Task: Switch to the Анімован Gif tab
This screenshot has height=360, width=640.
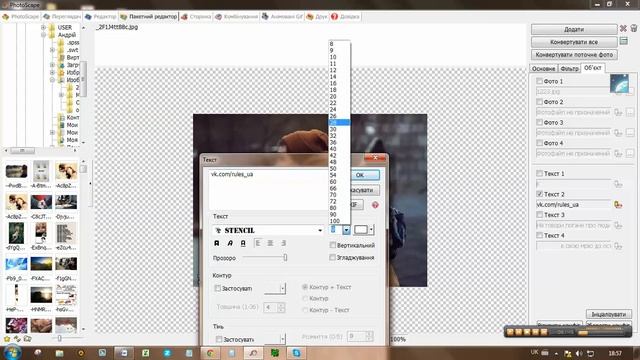Action: [282, 17]
